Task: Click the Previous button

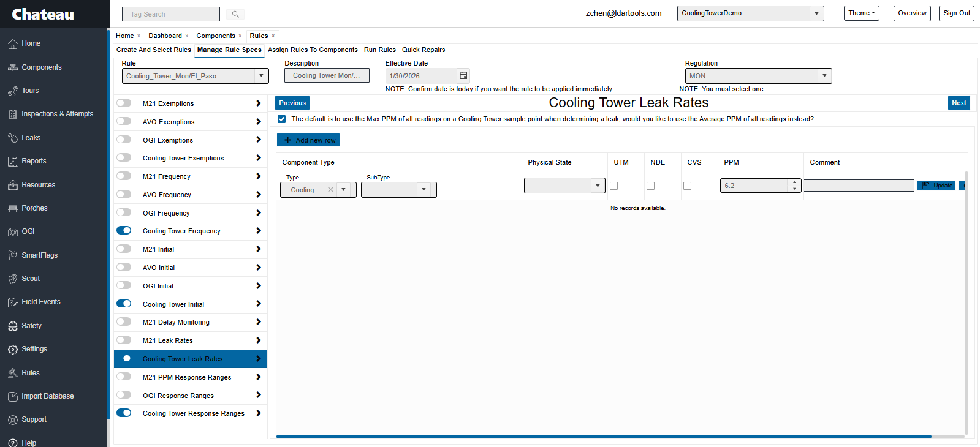Action: (x=292, y=103)
